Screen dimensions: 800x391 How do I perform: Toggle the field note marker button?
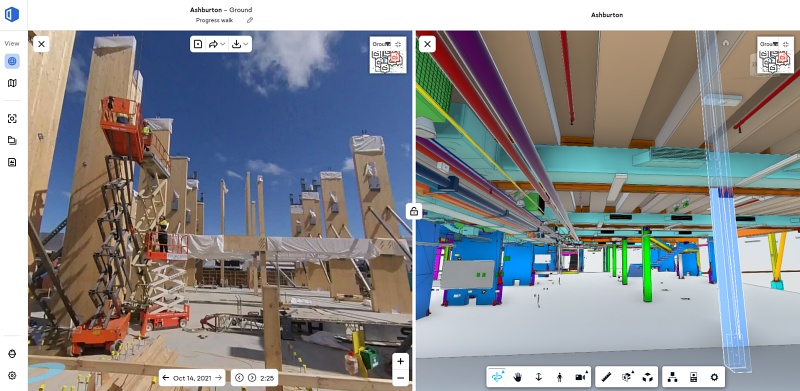[x=198, y=44]
